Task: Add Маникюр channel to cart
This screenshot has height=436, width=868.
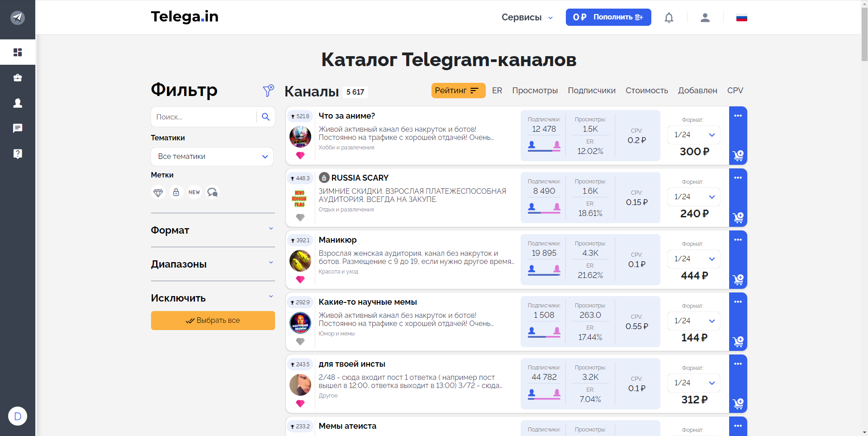Action: (738, 280)
